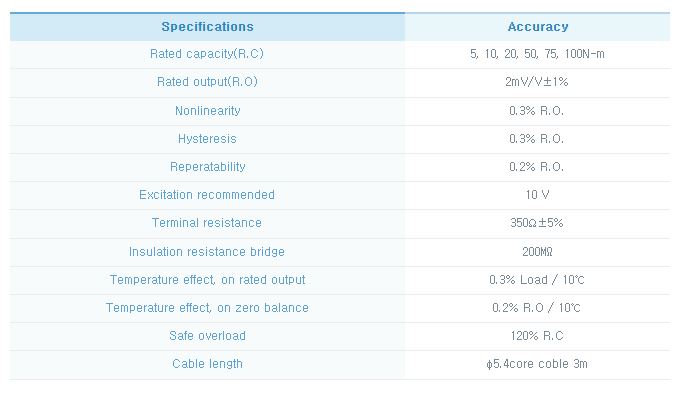675x415 pixels.
Task: Select the Reperatability row label
Action: point(207,167)
